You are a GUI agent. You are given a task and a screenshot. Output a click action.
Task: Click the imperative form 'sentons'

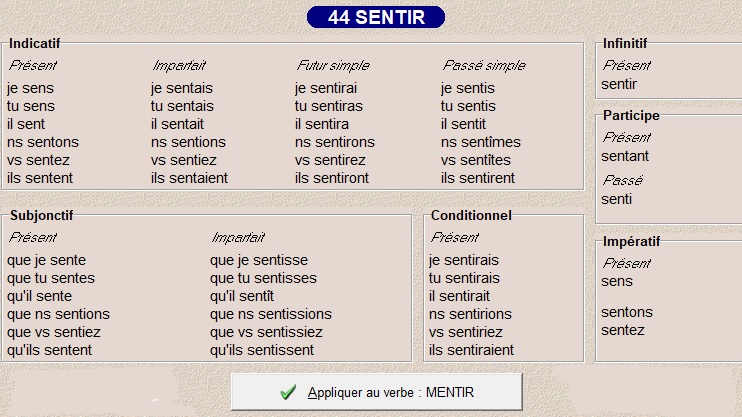click(627, 312)
